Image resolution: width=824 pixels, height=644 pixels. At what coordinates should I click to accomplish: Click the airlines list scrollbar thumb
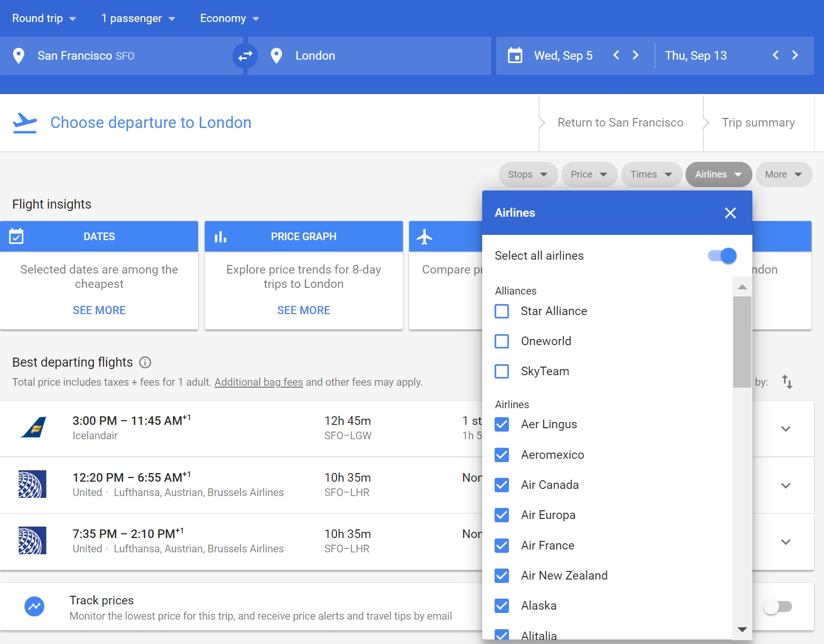tap(742, 342)
